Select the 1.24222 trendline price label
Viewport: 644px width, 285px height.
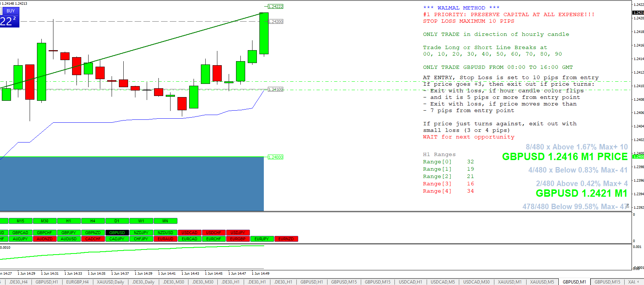pos(276,7)
